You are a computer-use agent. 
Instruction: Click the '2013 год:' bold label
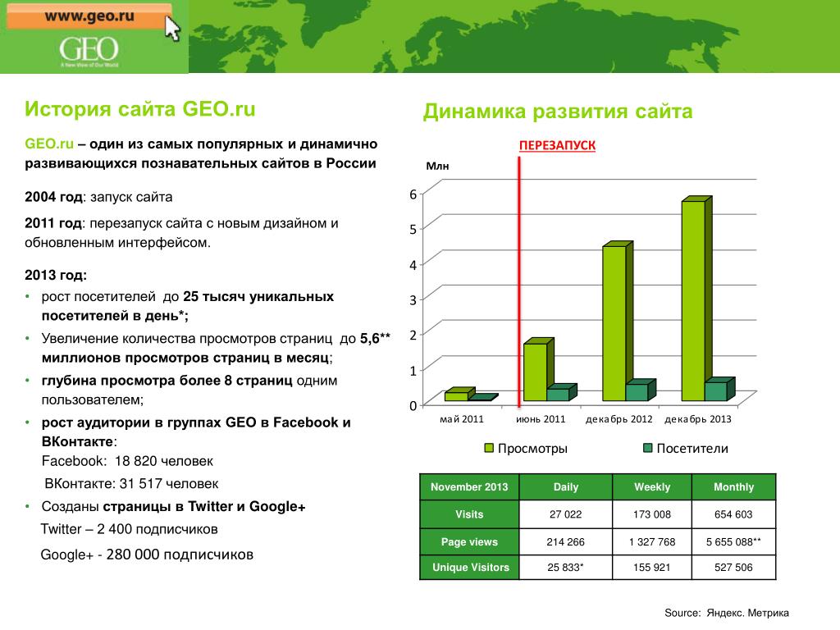(x=56, y=276)
